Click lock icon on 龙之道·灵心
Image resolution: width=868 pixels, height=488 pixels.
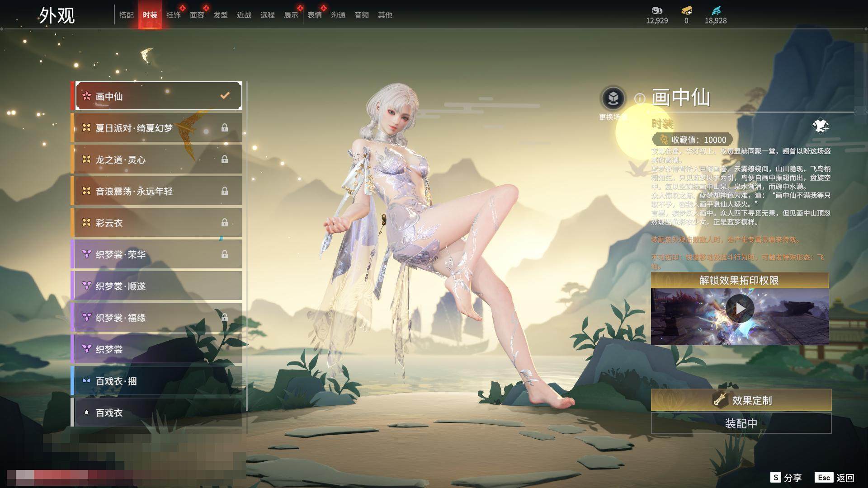[x=224, y=160]
